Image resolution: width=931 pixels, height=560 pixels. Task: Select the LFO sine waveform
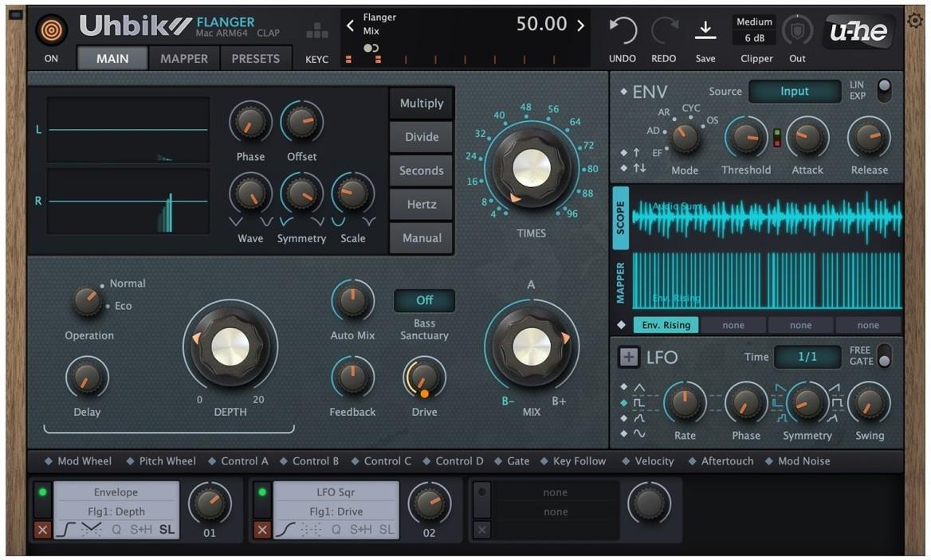pyautogui.click(x=639, y=433)
